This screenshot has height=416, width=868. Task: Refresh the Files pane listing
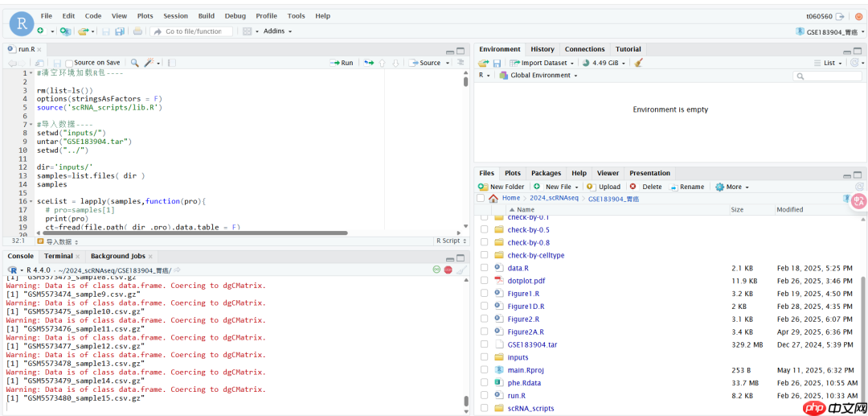[x=860, y=187]
